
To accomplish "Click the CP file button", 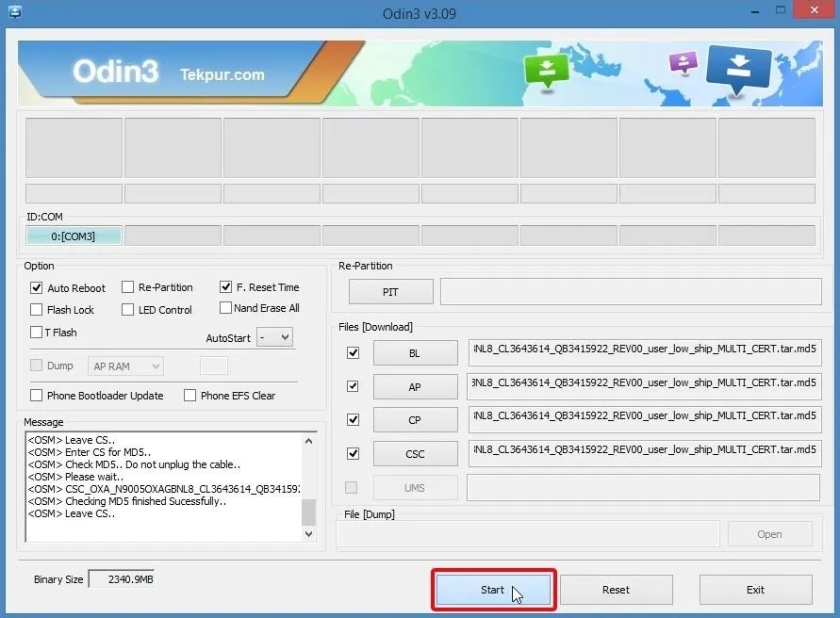I will point(415,420).
